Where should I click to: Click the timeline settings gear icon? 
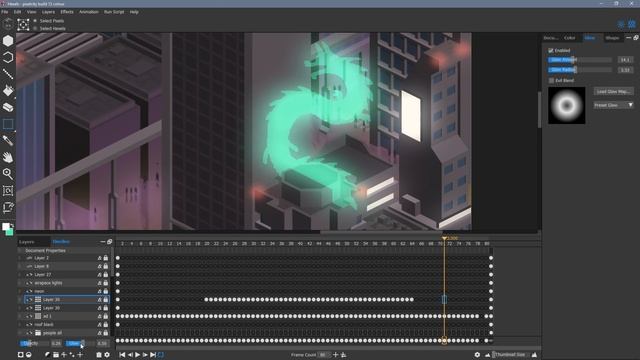[477, 355]
